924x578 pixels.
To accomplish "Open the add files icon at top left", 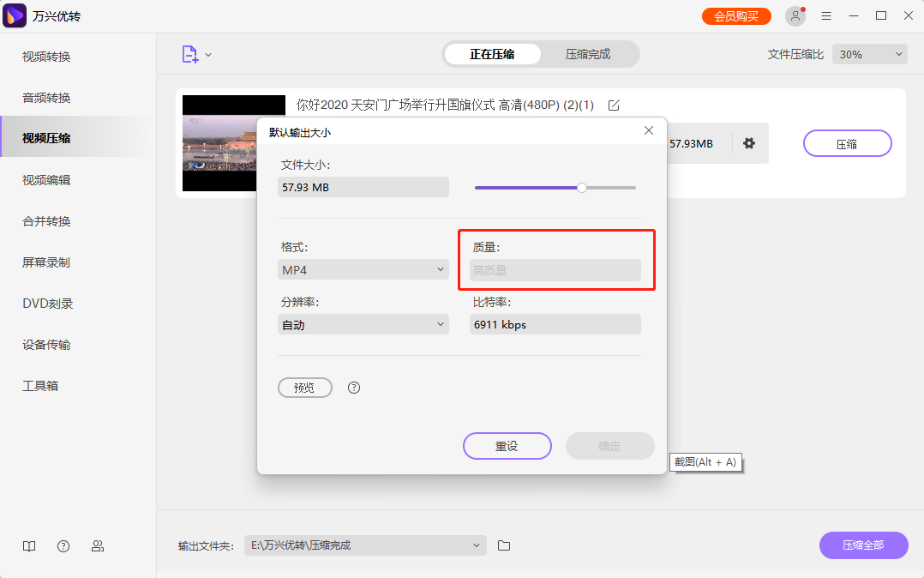I will [x=190, y=53].
